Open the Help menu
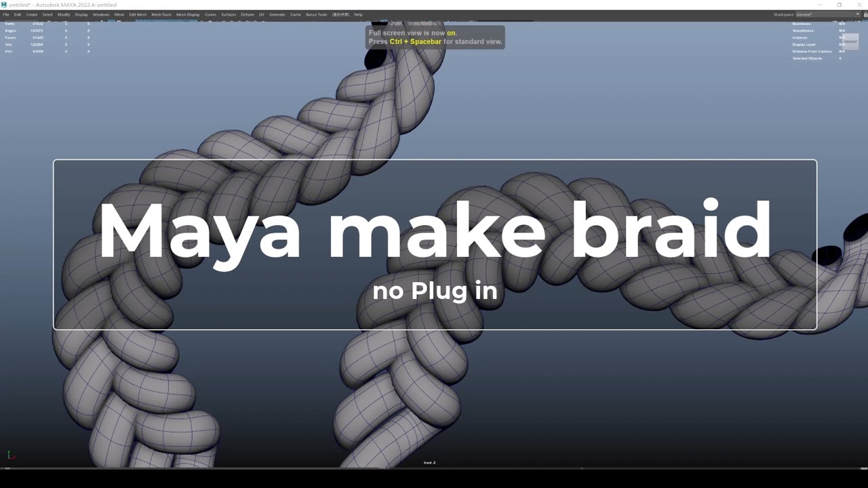Image resolution: width=868 pixels, height=488 pixels. tap(358, 14)
